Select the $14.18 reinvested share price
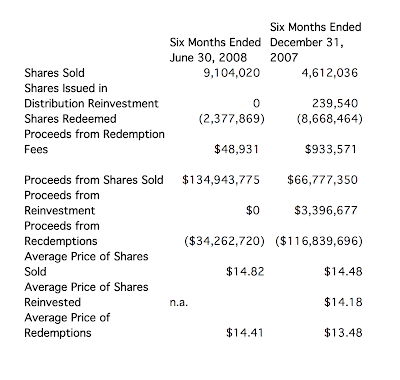This screenshot has height=380, width=400. (x=343, y=302)
